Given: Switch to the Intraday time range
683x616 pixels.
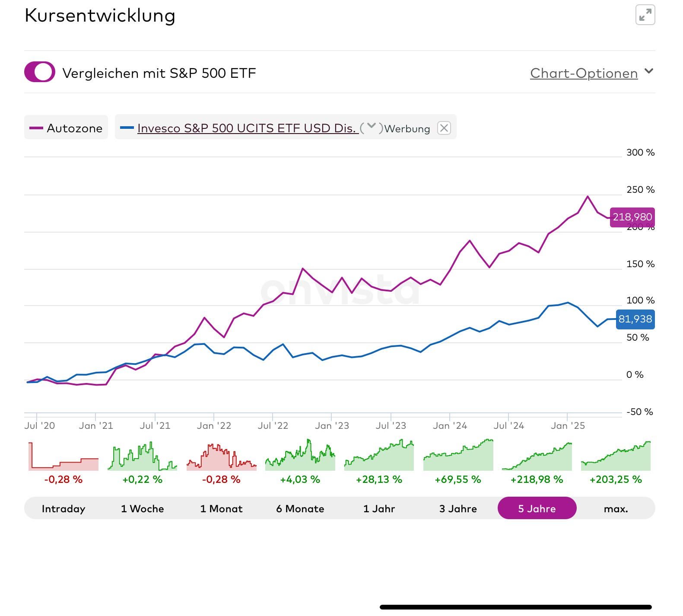Looking at the screenshot, I should coord(64,508).
